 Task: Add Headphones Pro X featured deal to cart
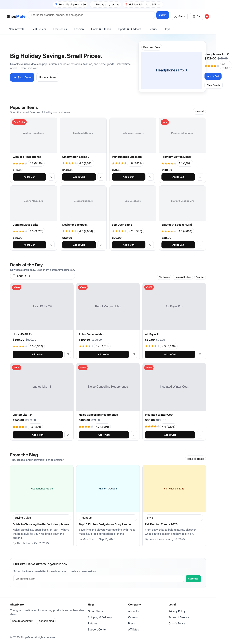[213, 76]
